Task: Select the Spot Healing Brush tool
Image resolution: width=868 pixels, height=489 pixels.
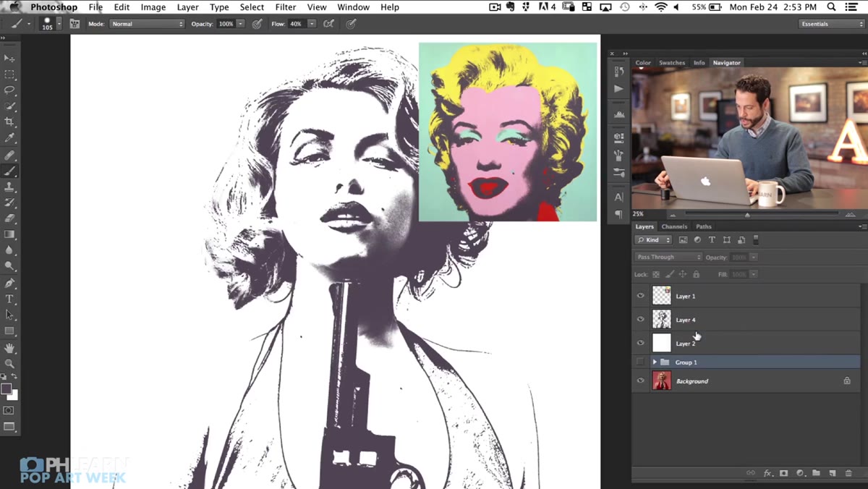Action: 9,156
